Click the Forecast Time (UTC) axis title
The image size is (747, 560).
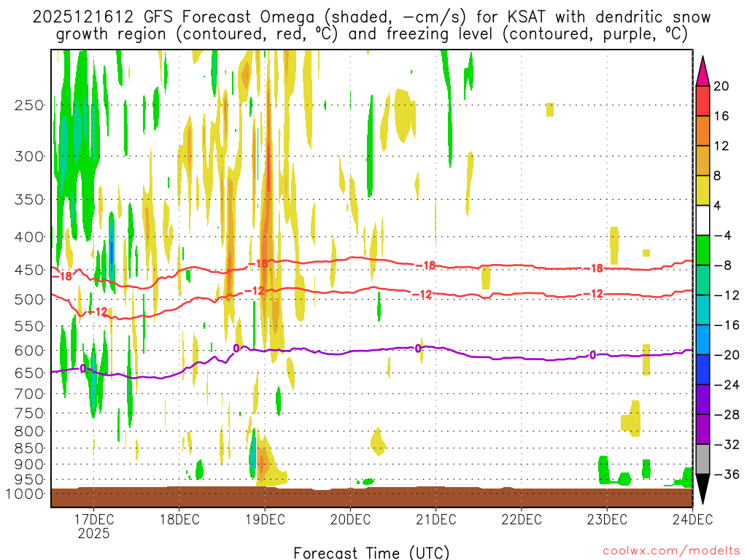(x=371, y=553)
